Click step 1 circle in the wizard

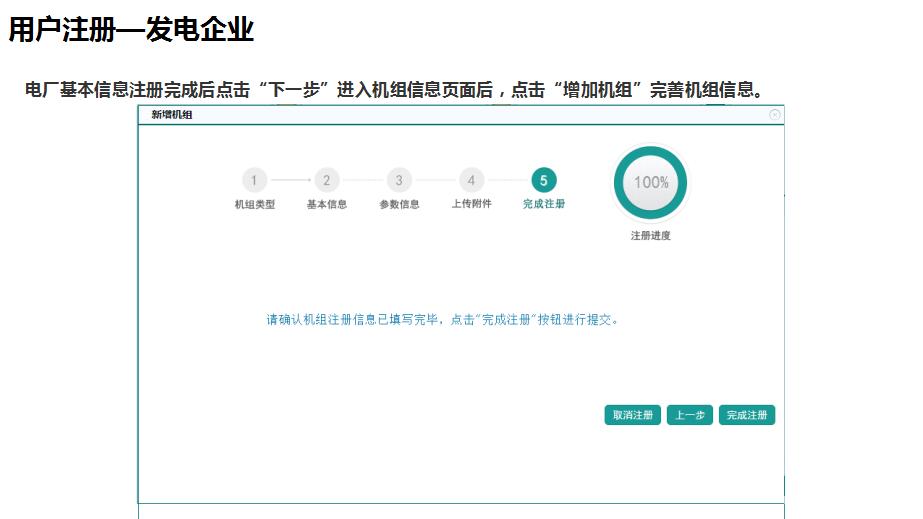[x=254, y=180]
